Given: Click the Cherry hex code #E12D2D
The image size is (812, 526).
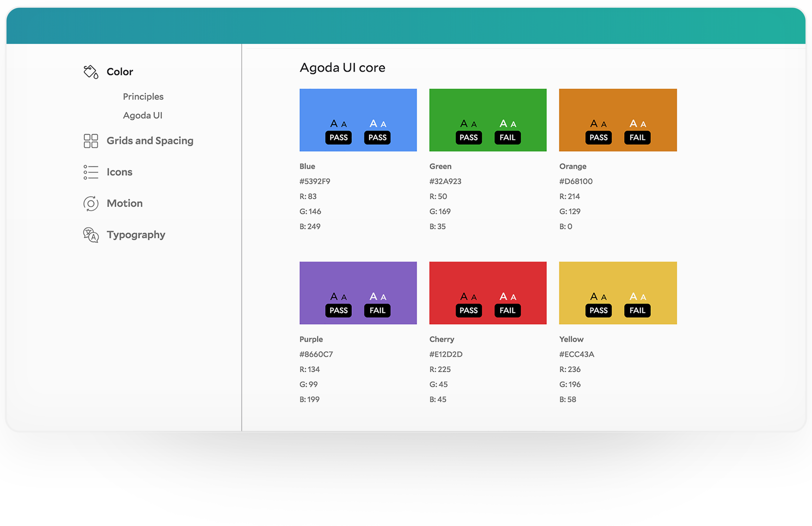Looking at the screenshot, I should tap(446, 354).
